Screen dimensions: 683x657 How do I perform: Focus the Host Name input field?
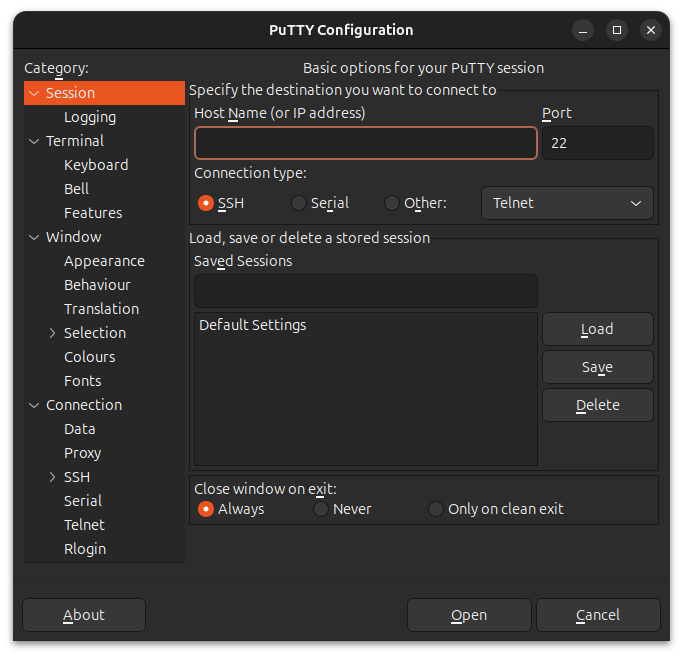click(x=366, y=143)
